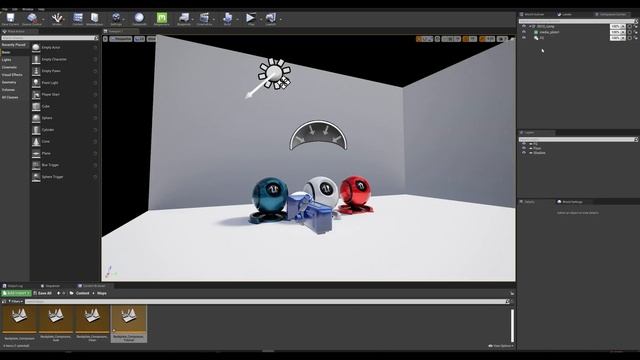
Task: Select the Lights category in Place Actors
Action: pos(7,60)
